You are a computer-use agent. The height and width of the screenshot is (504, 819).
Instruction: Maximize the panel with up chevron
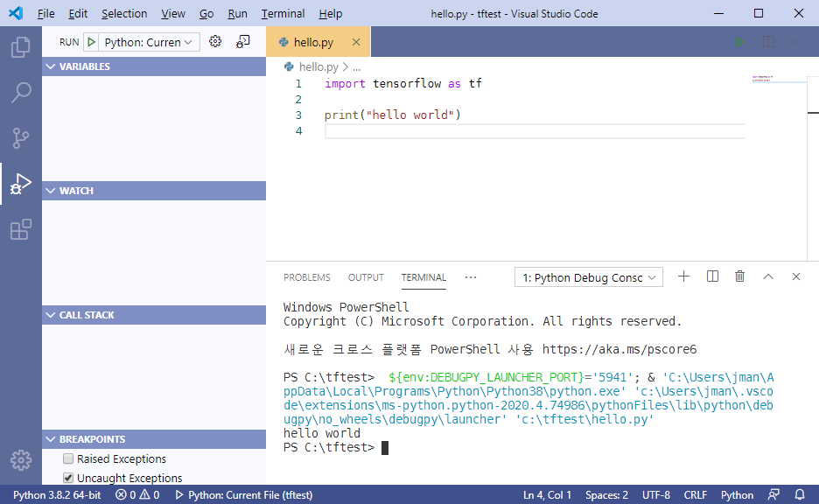[768, 276]
